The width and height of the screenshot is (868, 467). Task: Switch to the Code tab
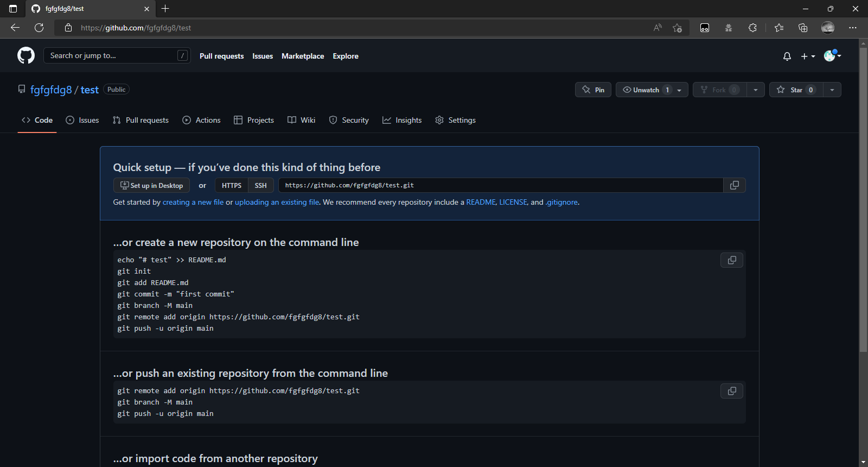click(x=37, y=120)
